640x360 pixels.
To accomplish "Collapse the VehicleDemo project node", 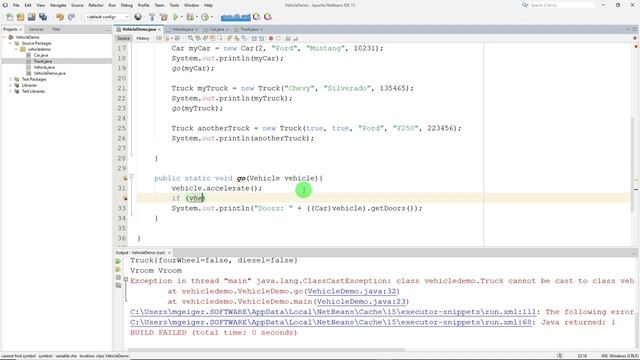I will coord(4,37).
